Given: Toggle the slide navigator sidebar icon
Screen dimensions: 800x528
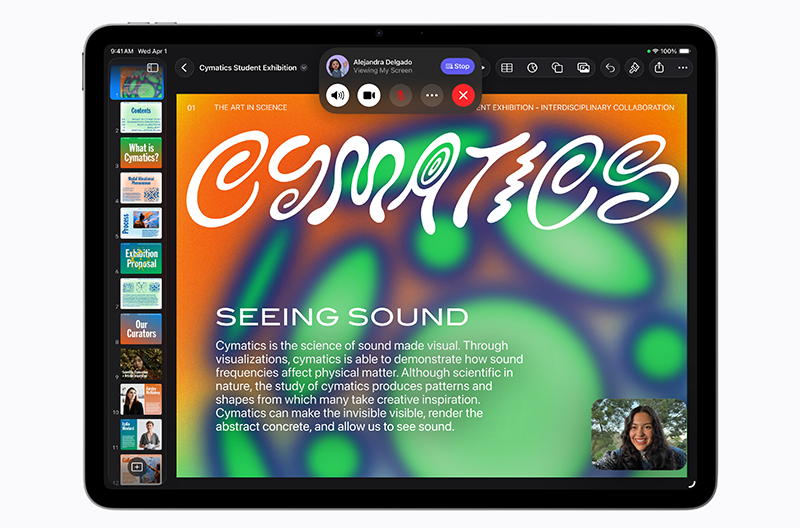Looking at the screenshot, I should (x=153, y=68).
